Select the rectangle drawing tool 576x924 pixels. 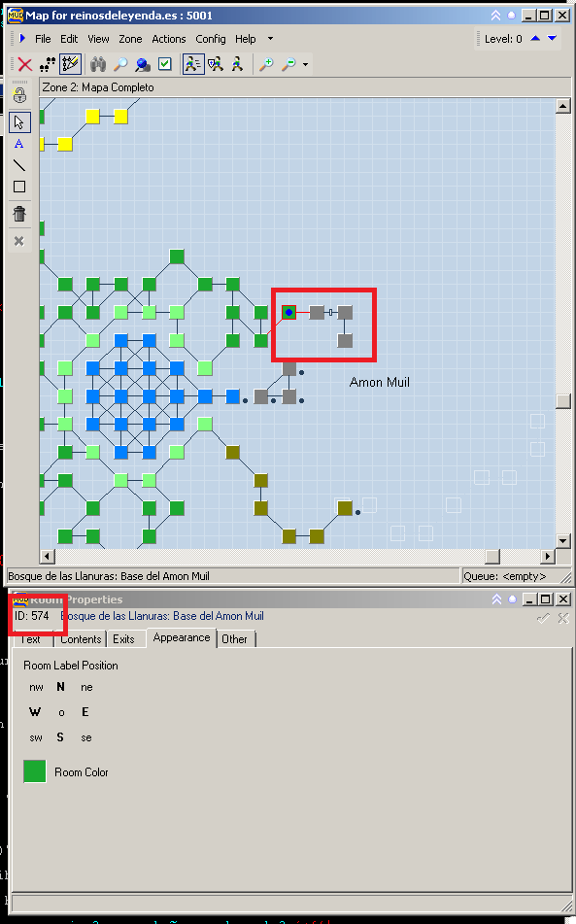tap(19, 187)
